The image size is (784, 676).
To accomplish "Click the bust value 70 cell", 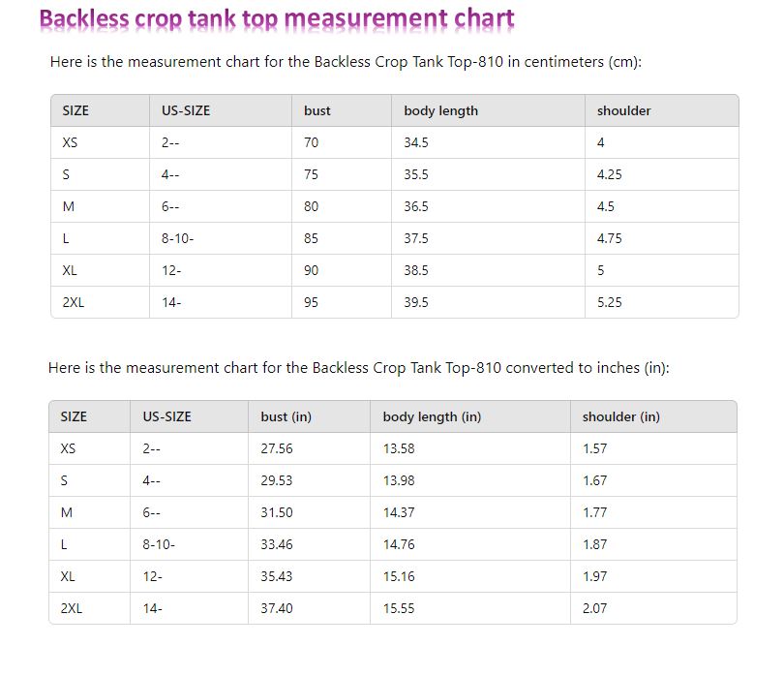I will [311, 142].
